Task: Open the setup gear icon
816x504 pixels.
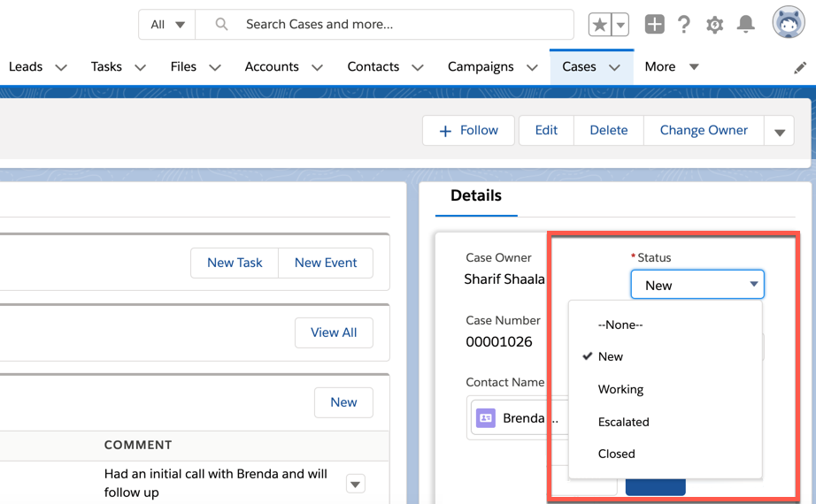Action: click(714, 25)
